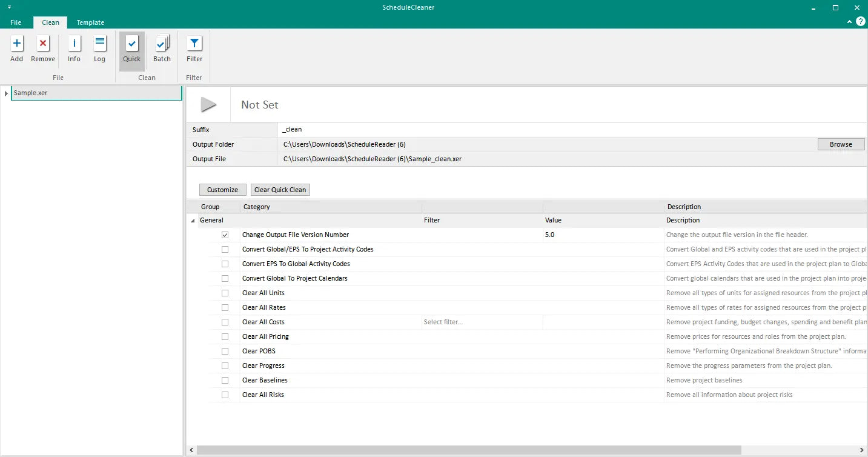Screen dimensions: 868x457
Task: Collapse the General group
Action: coord(193,221)
